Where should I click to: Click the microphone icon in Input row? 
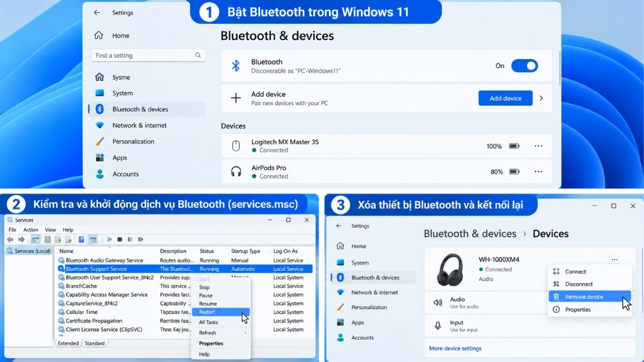pyautogui.click(x=438, y=326)
